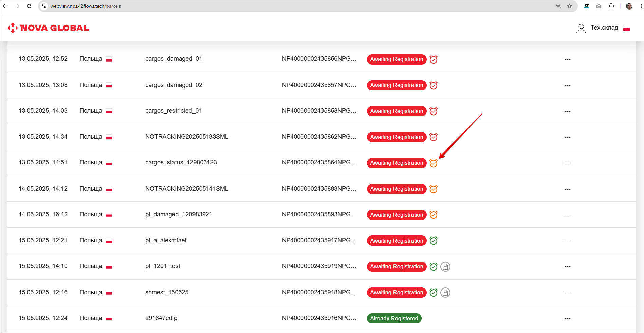Select the parcel row 291847edfg
The height and width of the screenshot is (333, 644).
pos(161,318)
